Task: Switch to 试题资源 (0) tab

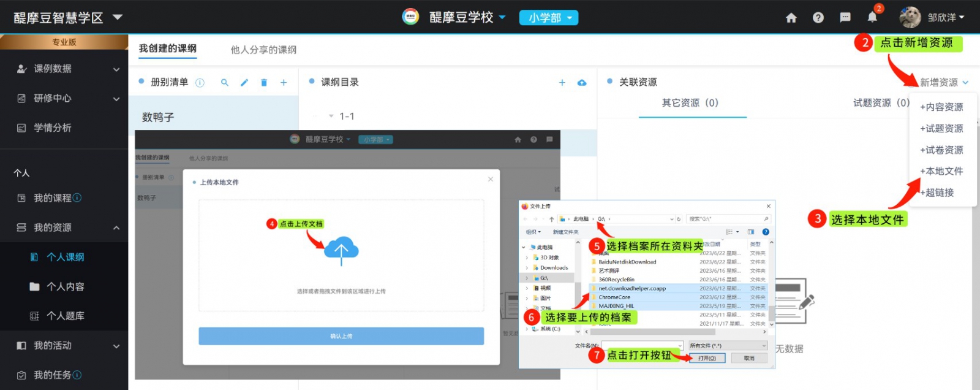Action: click(x=881, y=103)
